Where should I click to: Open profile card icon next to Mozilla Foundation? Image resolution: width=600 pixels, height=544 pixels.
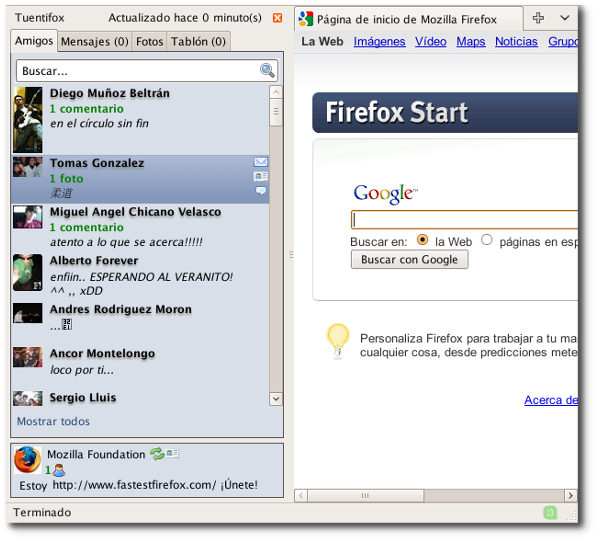[172, 454]
